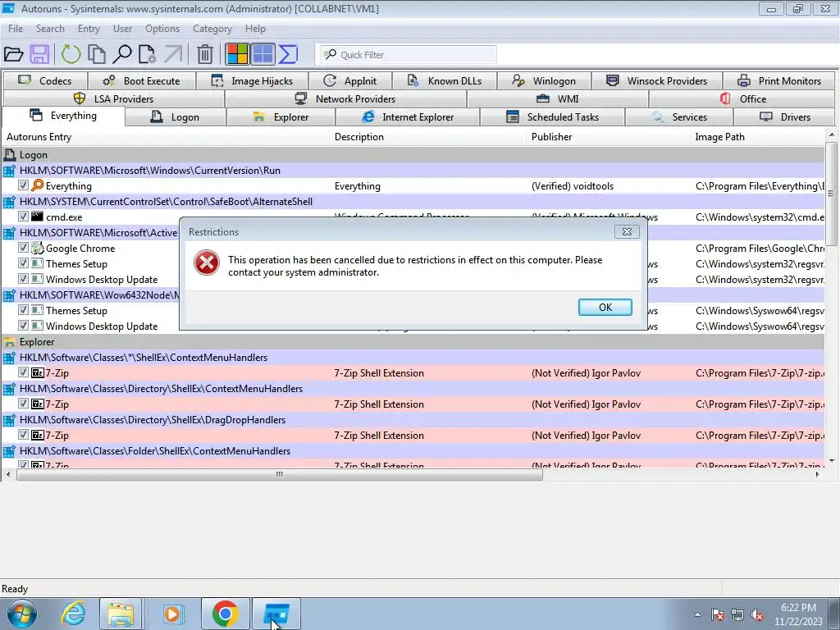
Task: Open Google Chrome from the taskbar
Action: 225,614
